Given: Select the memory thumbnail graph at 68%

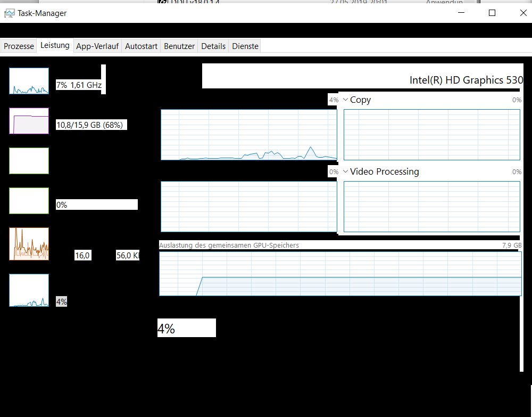Looking at the screenshot, I should pos(29,121).
